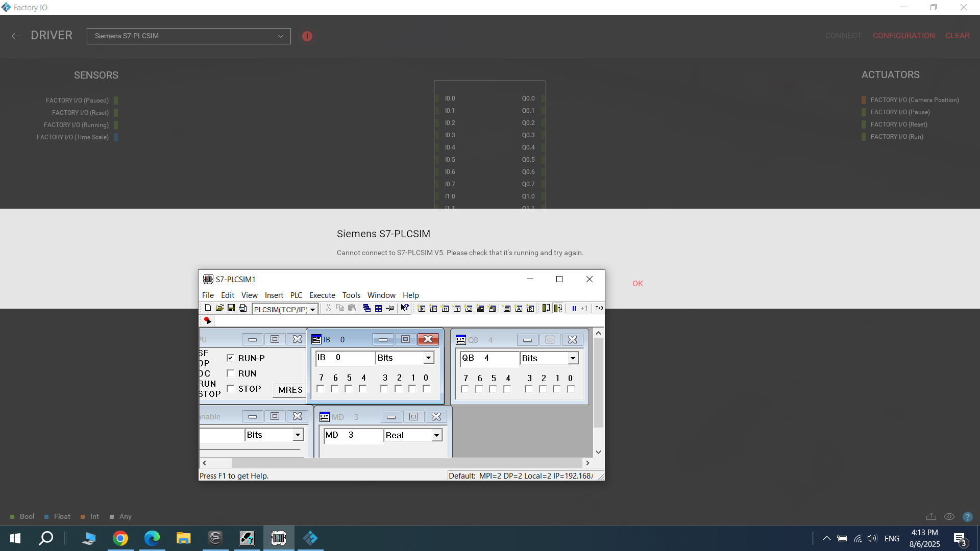Open the Execute menu in S7-PLCSIM
The height and width of the screenshot is (551, 980).
coord(323,295)
